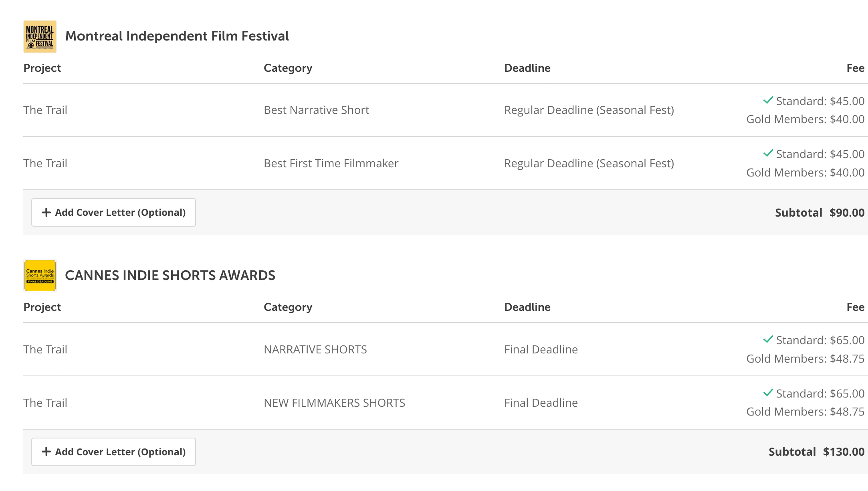
Task: Click Gold Members $48.75 fee for NARRATIVE SHORTS
Action: tap(805, 359)
